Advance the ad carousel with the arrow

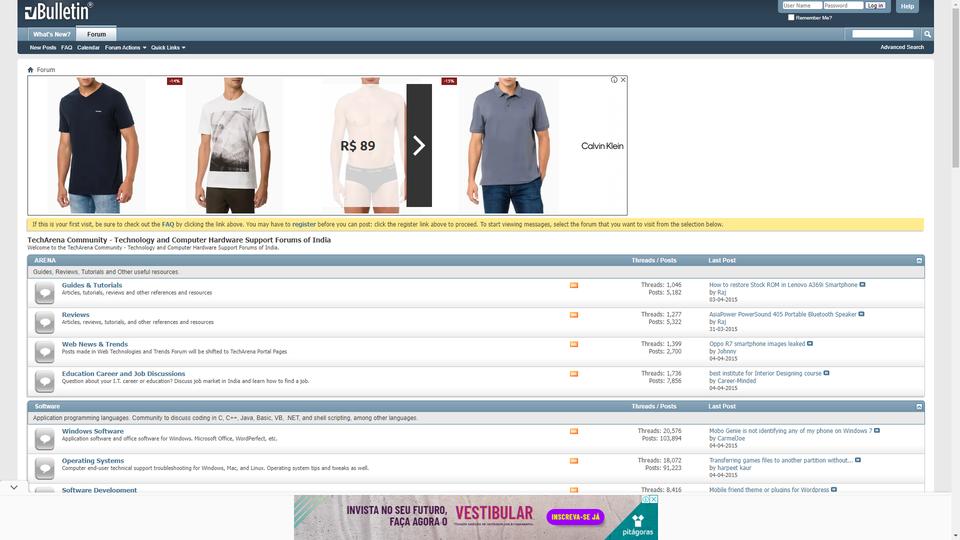click(x=419, y=146)
